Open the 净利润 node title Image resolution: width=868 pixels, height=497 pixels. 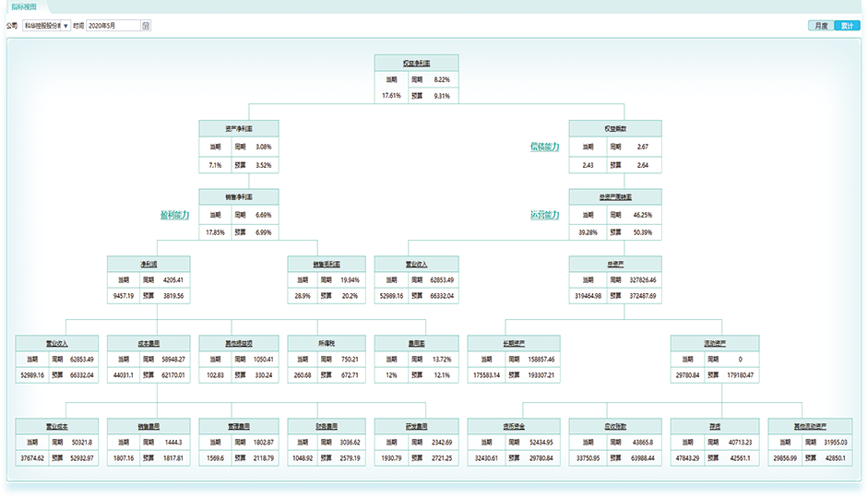(x=149, y=264)
